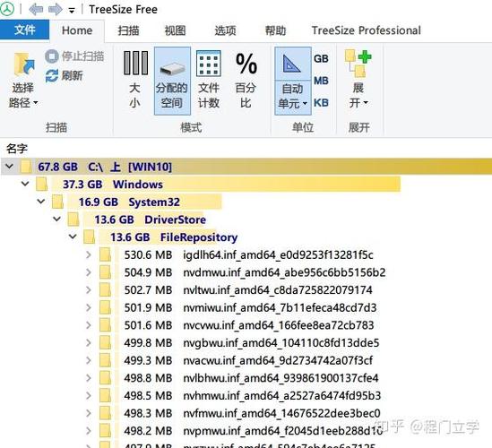Screen dimensions: 492x448
Task: Expand the nvgbwu.inf_amd64 folder
Action: click(89, 342)
